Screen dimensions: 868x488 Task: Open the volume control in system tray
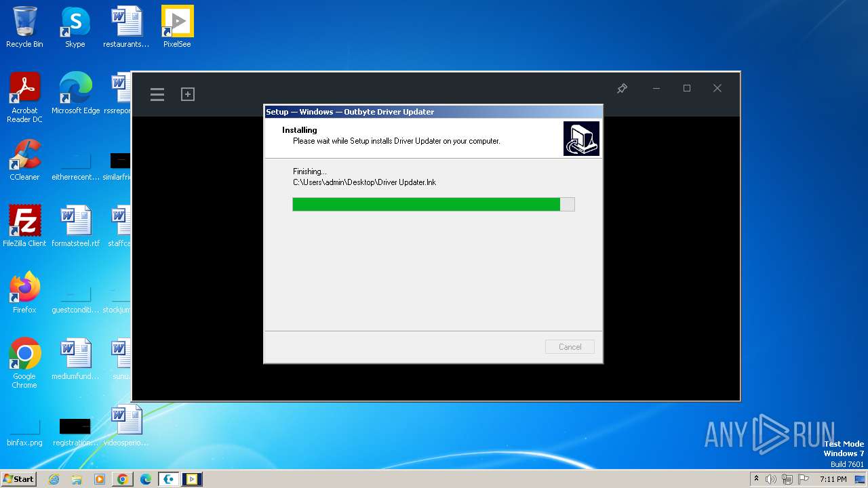(771, 479)
